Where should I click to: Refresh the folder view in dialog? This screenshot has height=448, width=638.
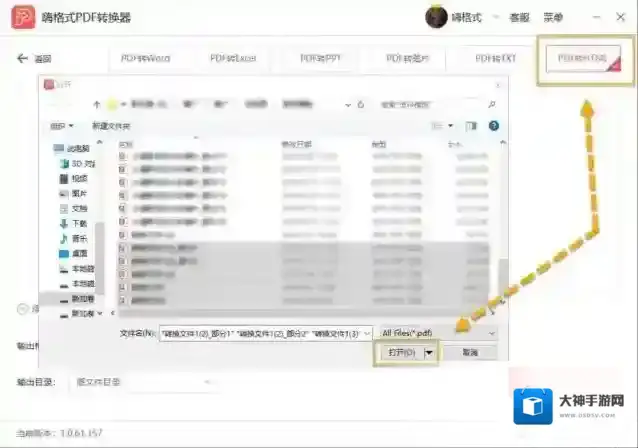pos(361,105)
